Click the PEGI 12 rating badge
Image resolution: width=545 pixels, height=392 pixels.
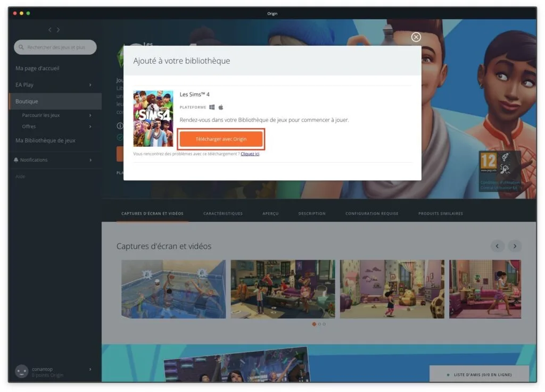[489, 162]
